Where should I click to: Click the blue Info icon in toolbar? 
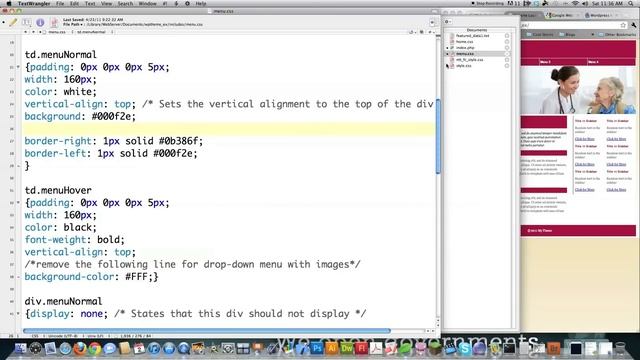click(40, 22)
